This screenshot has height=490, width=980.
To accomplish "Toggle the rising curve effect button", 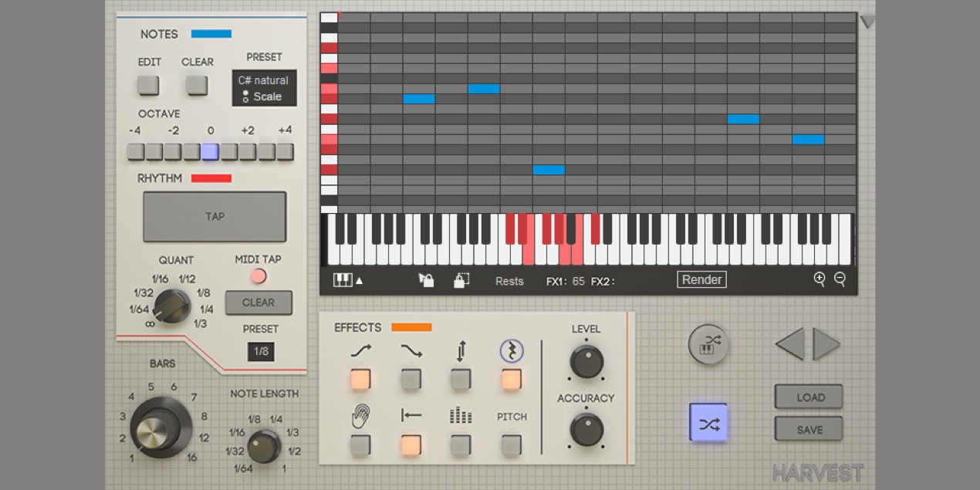I will pos(360,379).
